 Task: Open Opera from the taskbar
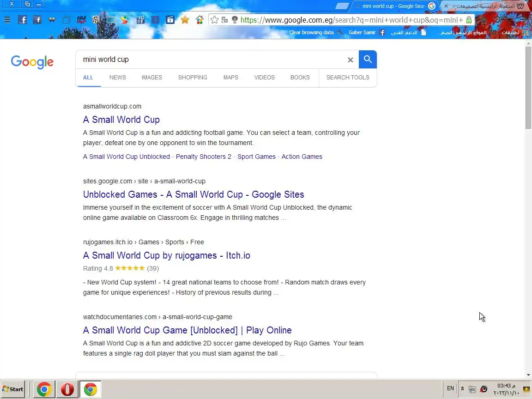coord(67,389)
